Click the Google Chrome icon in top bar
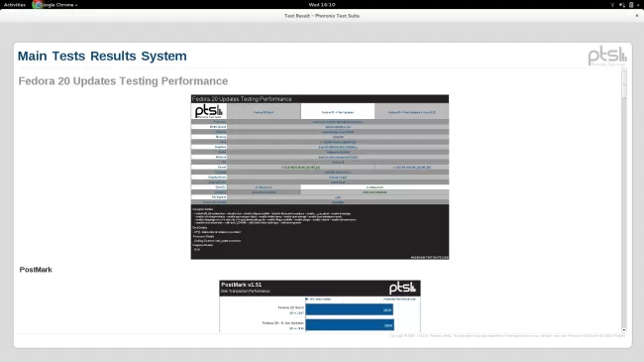This screenshot has height=362, width=644. click(37, 5)
